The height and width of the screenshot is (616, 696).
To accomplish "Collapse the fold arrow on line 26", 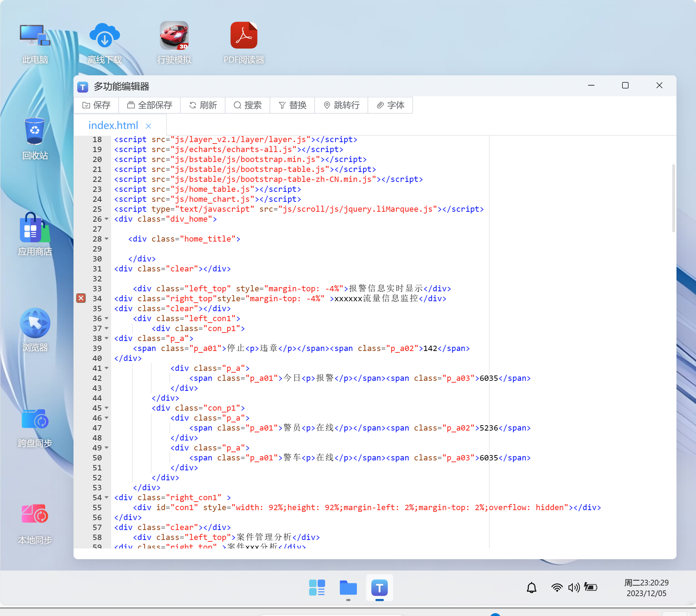I will [107, 219].
